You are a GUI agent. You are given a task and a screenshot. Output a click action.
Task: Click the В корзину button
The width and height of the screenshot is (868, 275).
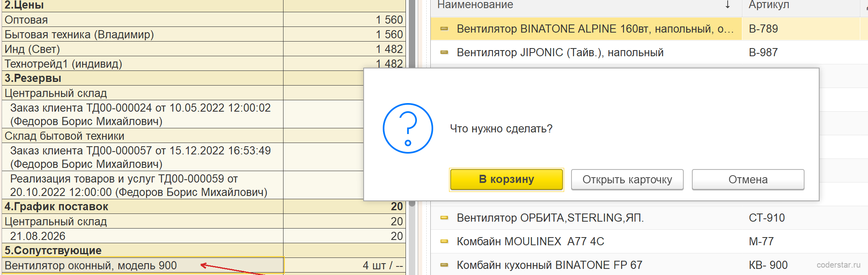point(506,180)
